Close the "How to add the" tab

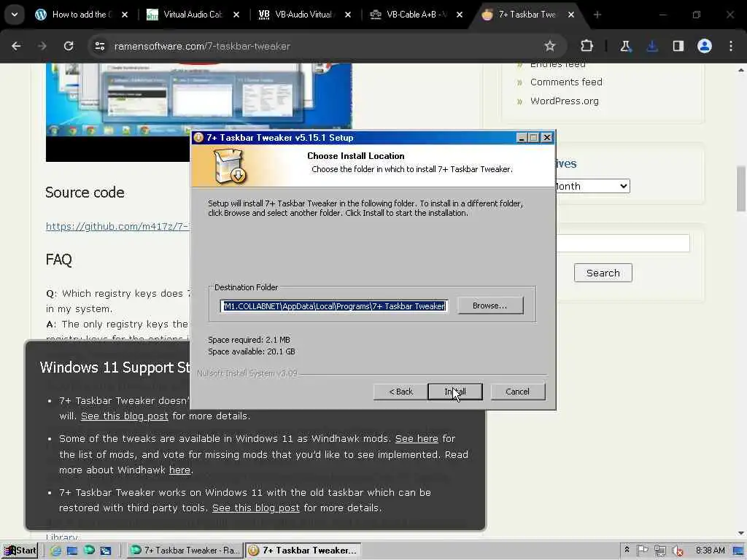[x=124, y=15]
